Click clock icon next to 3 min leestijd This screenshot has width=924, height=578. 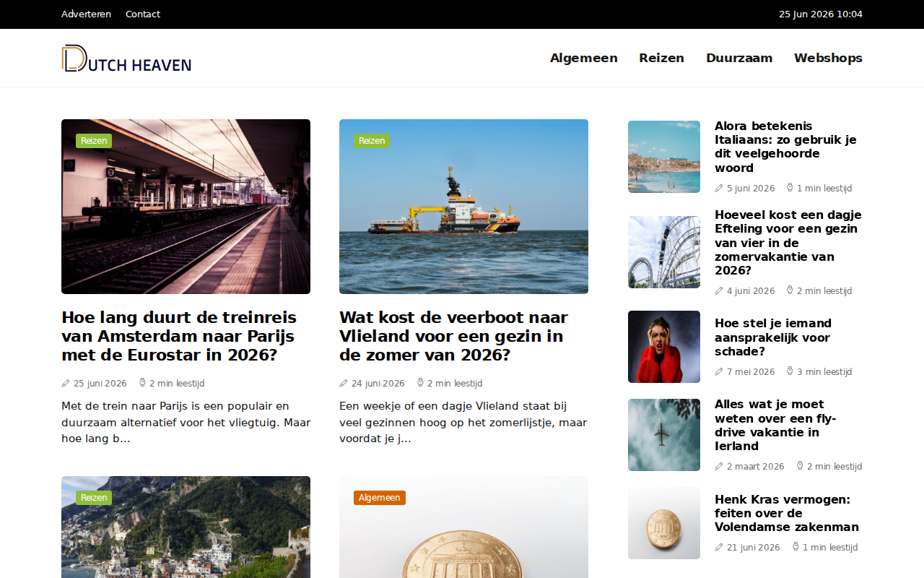click(790, 371)
